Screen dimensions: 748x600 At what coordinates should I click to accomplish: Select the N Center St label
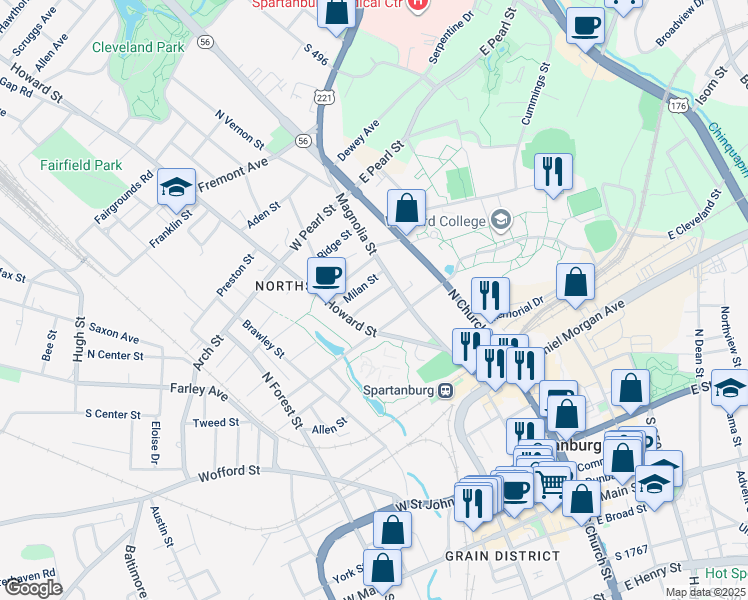(115, 355)
